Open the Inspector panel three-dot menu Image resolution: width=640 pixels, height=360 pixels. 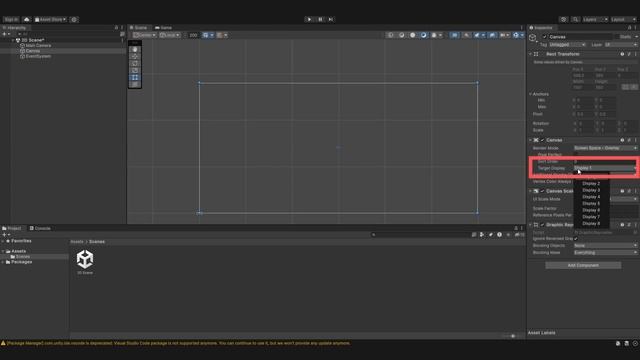[635, 28]
